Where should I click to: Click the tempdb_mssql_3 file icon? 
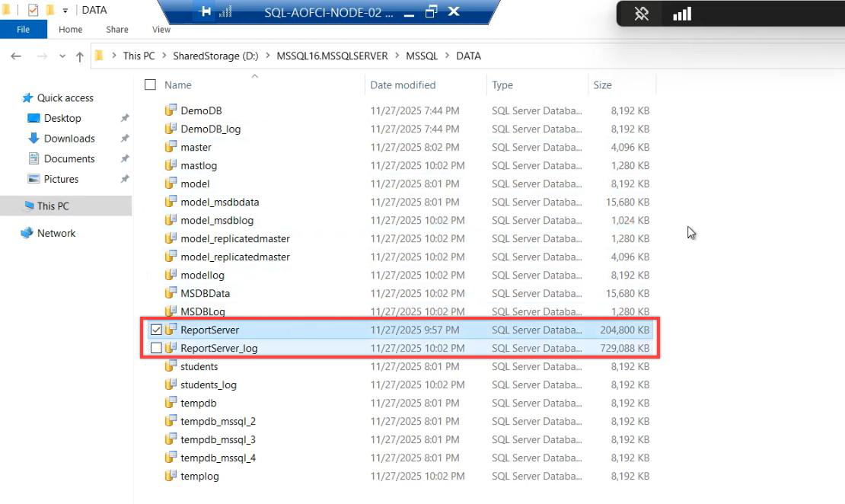point(171,439)
